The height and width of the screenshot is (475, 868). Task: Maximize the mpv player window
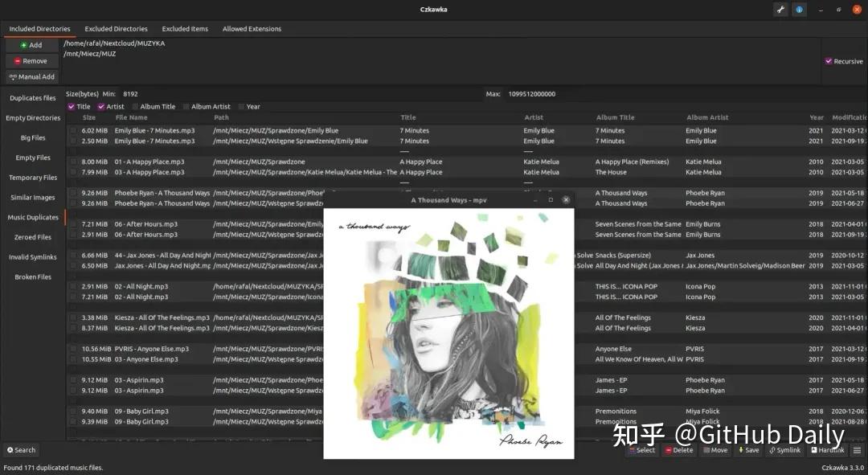(x=551, y=200)
